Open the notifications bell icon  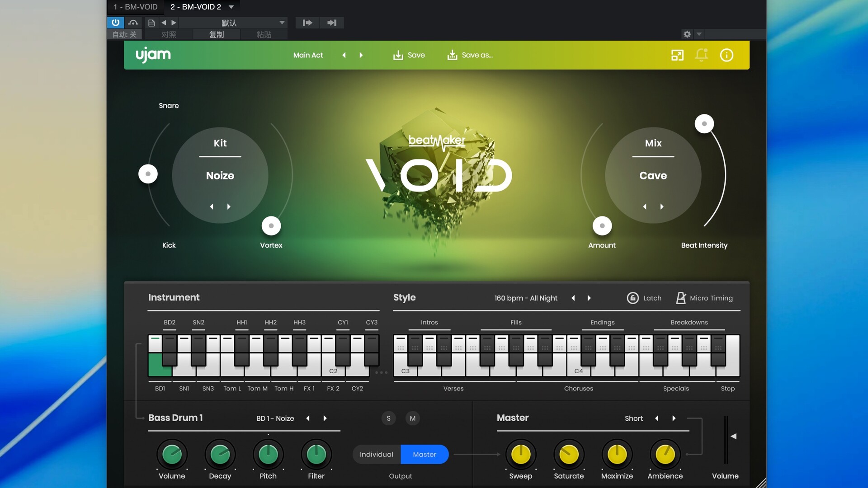[702, 55]
